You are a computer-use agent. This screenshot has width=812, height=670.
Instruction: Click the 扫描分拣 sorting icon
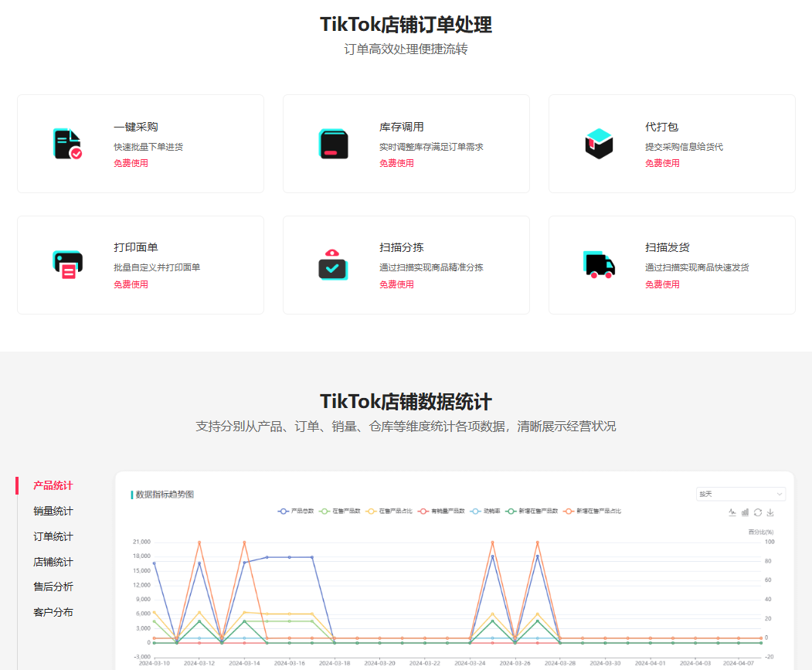click(333, 264)
